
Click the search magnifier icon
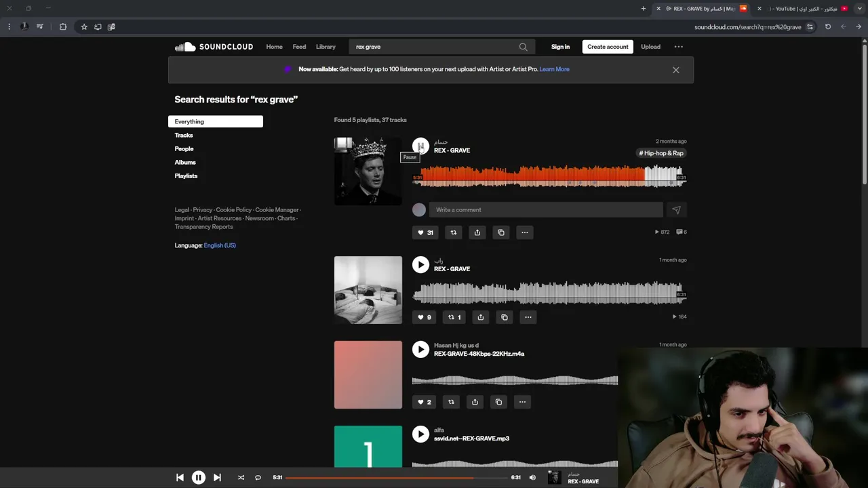pyautogui.click(x=523, y=47)
